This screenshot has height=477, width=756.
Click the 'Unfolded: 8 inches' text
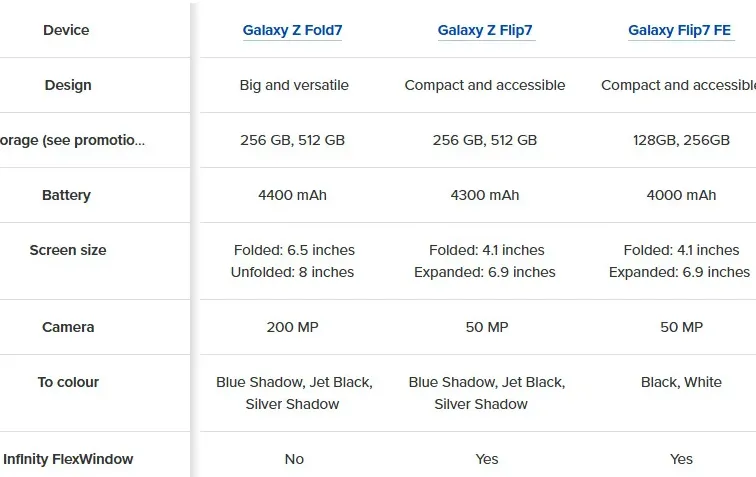[292, 272]
